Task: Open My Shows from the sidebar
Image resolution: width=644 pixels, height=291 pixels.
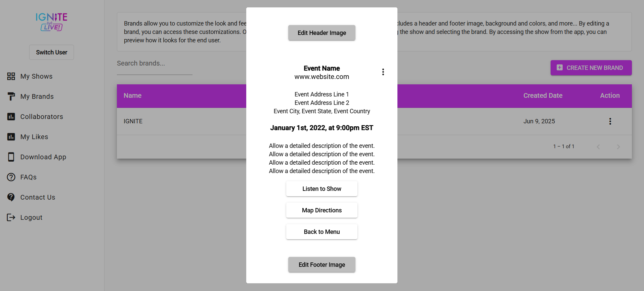Action: tap(36, 76)
